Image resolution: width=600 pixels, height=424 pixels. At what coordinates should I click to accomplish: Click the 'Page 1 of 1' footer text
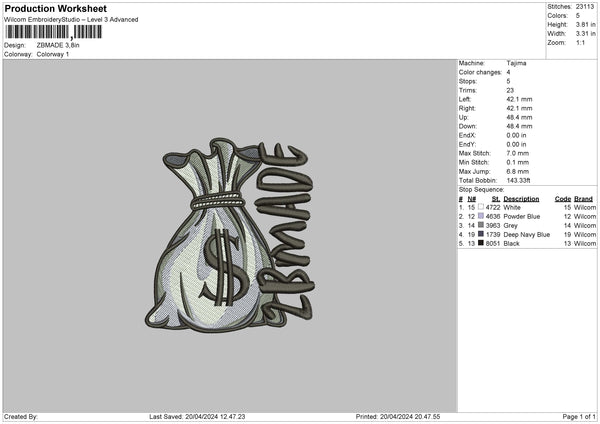(x=579, y=417)
